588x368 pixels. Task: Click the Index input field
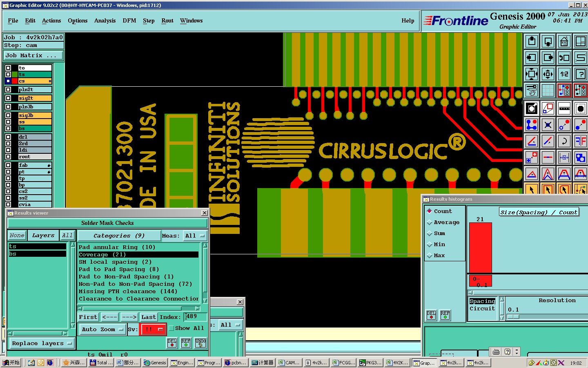(x=196, y=317)
